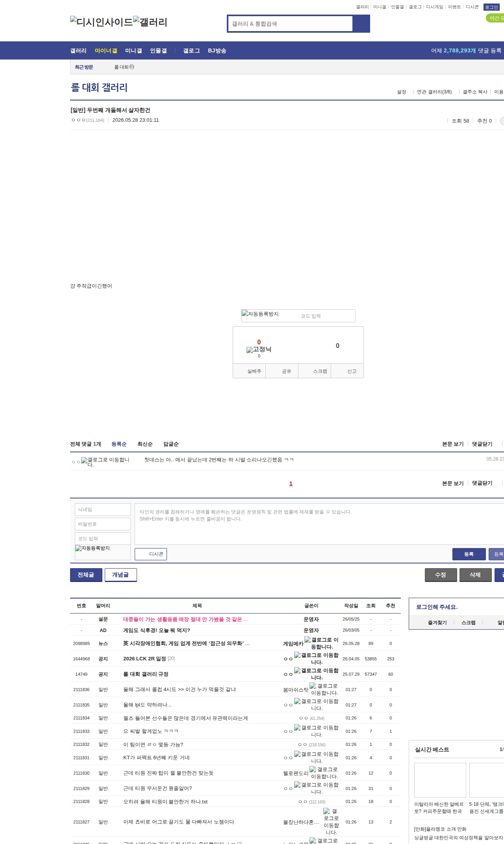Sort comments by 최신순

pyautogui.click(x=145, y=444)
